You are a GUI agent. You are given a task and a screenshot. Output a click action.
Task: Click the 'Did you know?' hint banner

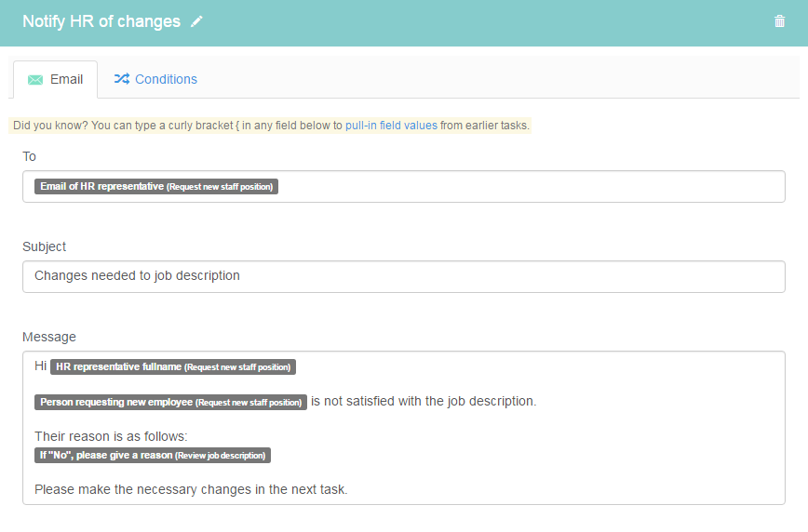270,126
